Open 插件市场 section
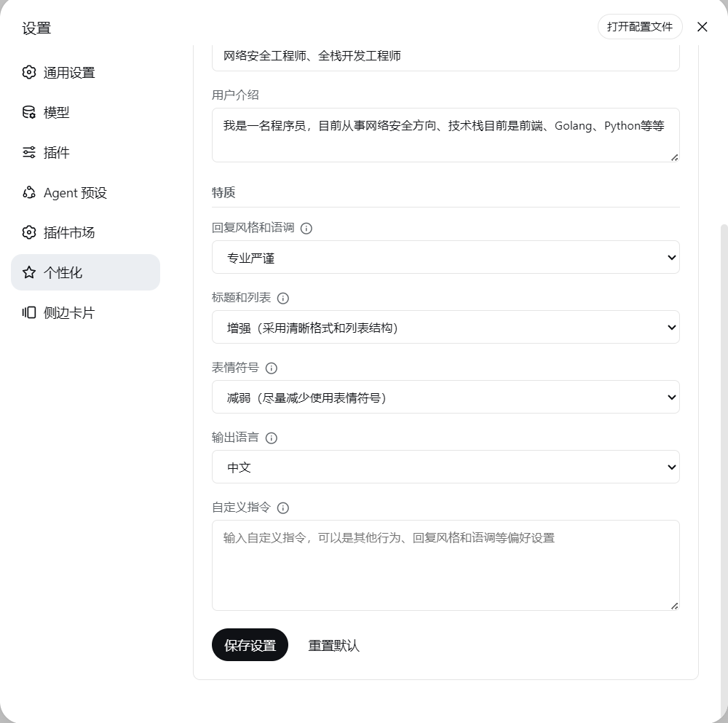Image resolution: width=728 pixels, height=723 pixels. click(85, 232)
